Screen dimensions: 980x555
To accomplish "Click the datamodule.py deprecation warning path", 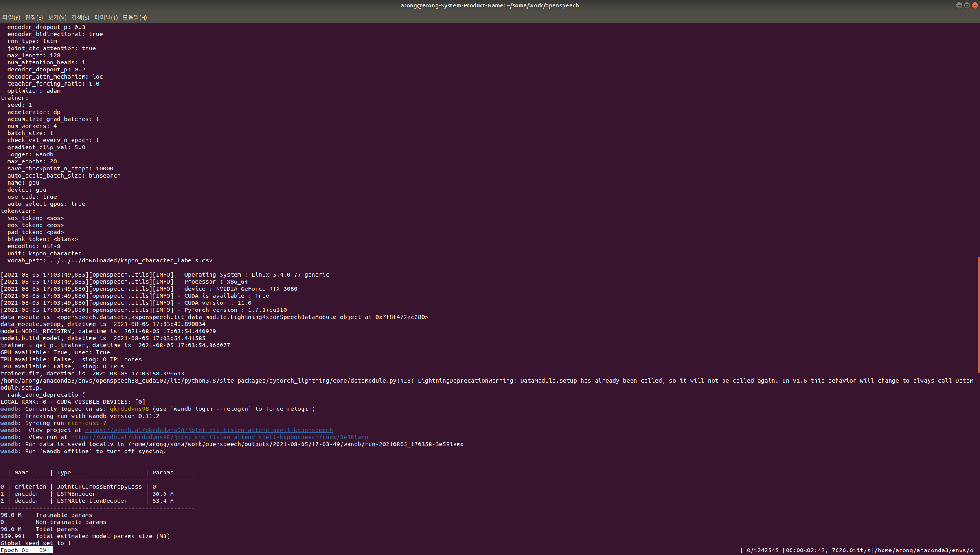I will 205,381.
